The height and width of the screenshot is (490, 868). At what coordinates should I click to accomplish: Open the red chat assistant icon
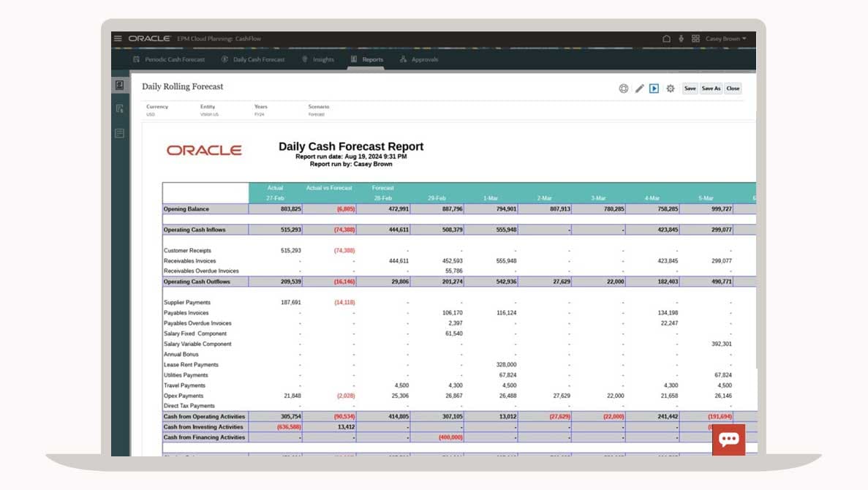point(728,440)
